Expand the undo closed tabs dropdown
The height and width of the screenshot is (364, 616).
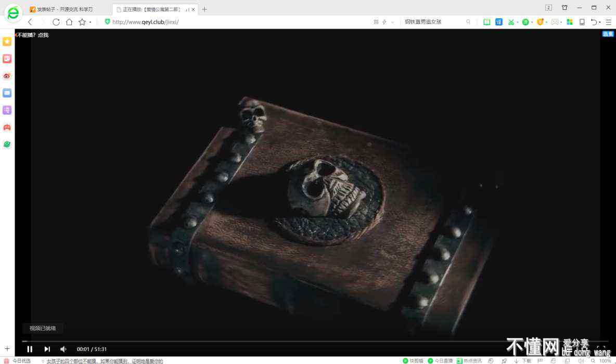[x=600, y=22]
